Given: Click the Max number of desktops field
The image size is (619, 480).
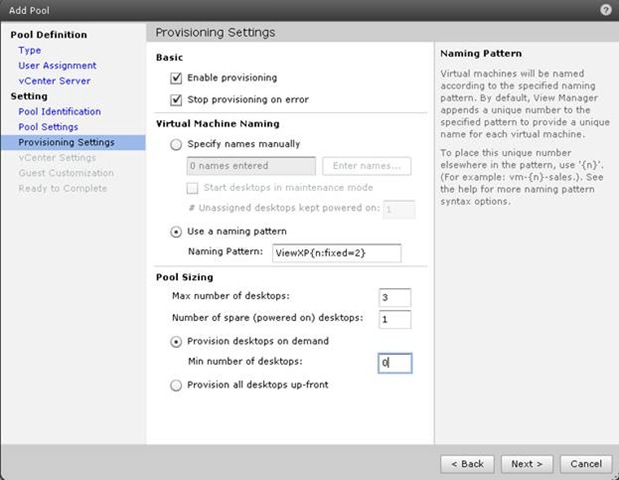Looking at the screenshot, I should click(395, 298).
